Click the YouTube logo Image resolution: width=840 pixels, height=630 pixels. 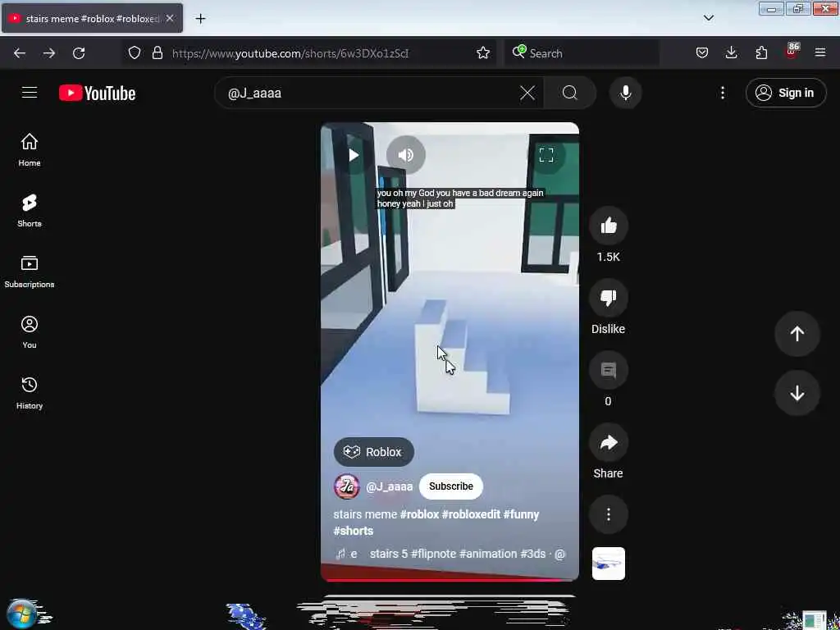97,94
